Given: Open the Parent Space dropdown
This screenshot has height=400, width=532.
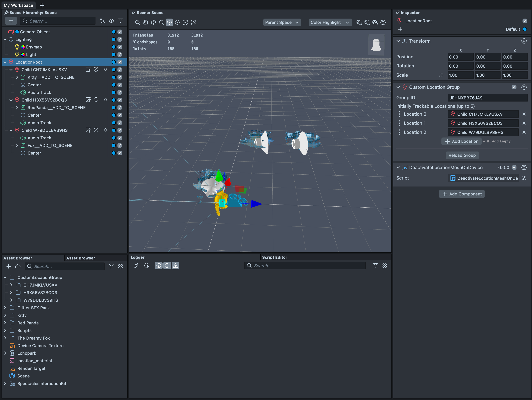Looking at the screenshot, I should (x=282, y=22).
